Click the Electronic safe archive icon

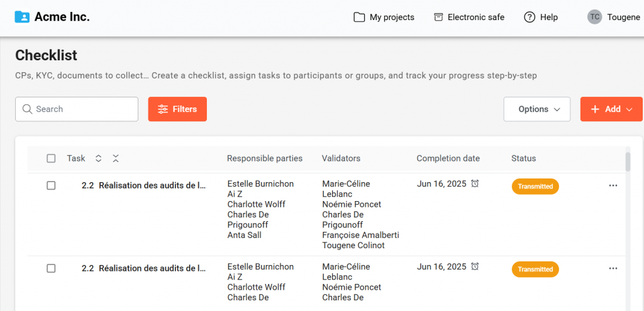coord(438,17)
